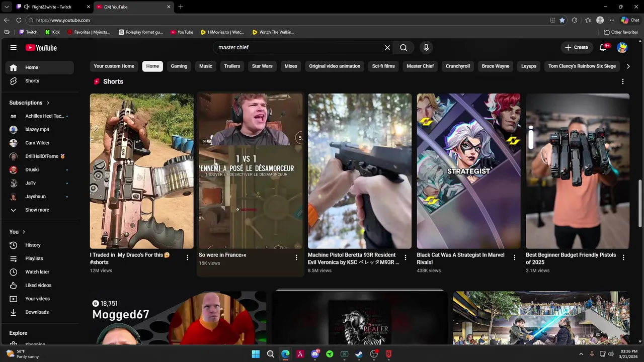Open the YouTube hamburger guide menu
Viewport: 644px width, 362px height.
point(14,48)
